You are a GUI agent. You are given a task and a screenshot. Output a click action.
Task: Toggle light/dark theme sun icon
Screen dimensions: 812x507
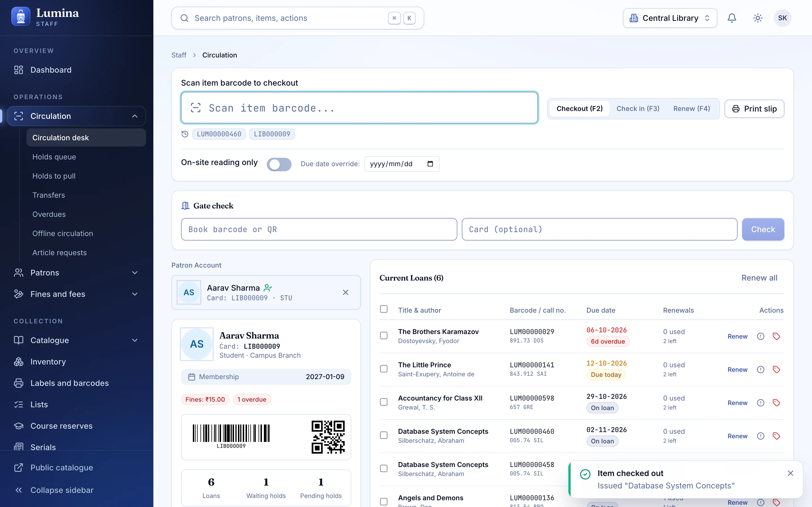point(758,18)
